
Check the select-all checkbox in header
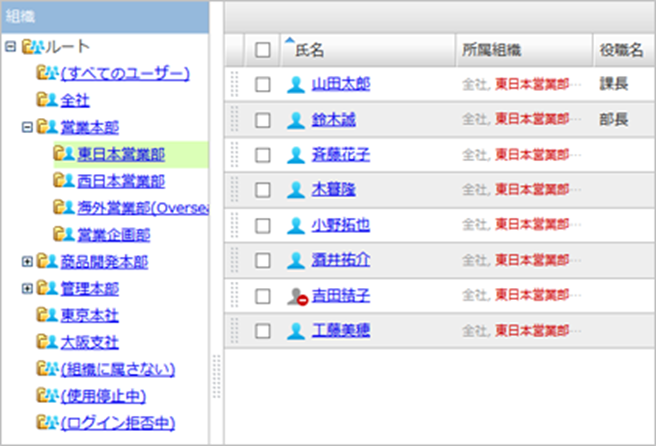point(263,49)
